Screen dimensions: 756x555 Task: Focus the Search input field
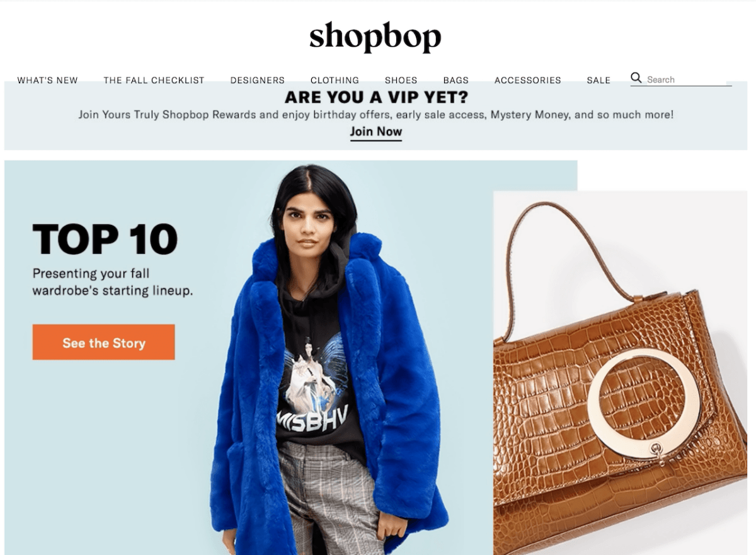point(688,79)
